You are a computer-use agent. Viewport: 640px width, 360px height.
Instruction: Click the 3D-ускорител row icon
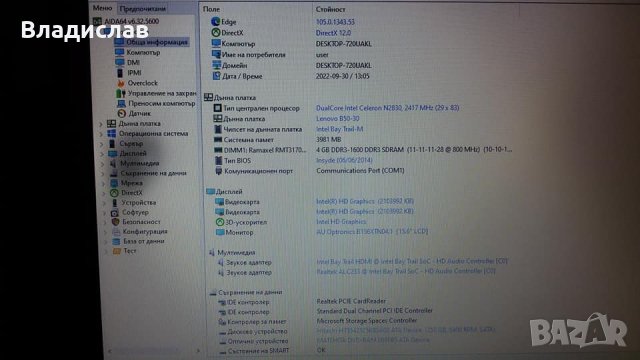pos(220,222)
